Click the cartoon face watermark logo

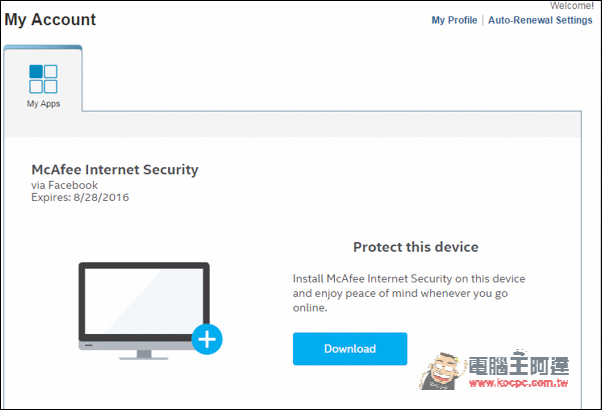click(x=440, y=371)
